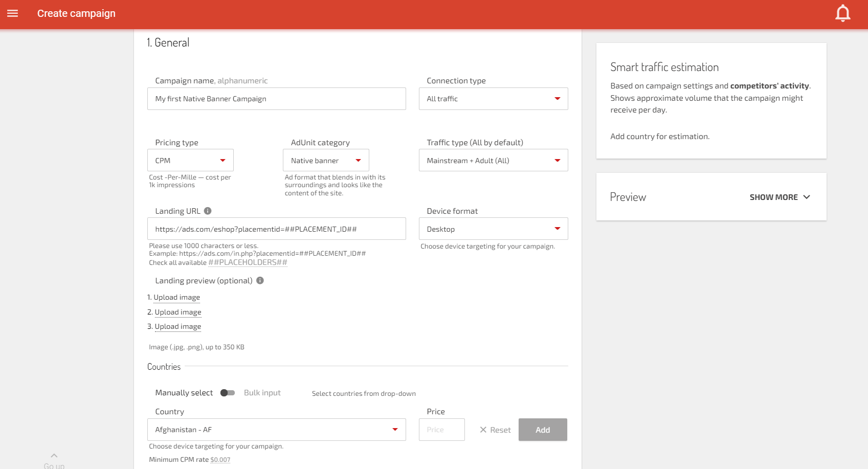This screenshot has width=868, height=469.
Task: Click the minimum CPM rate $0.007 link
Action: pos(219,459)
